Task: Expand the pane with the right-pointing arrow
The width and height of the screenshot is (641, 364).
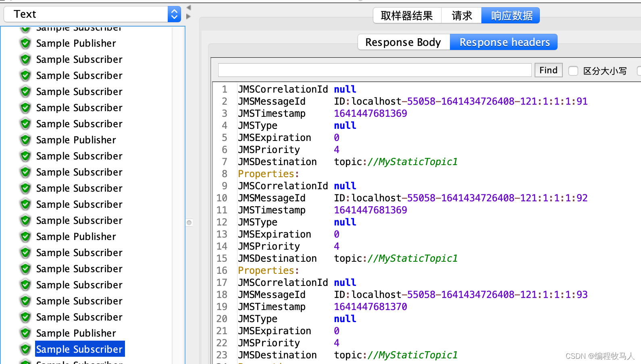Action: pos(188,17)
